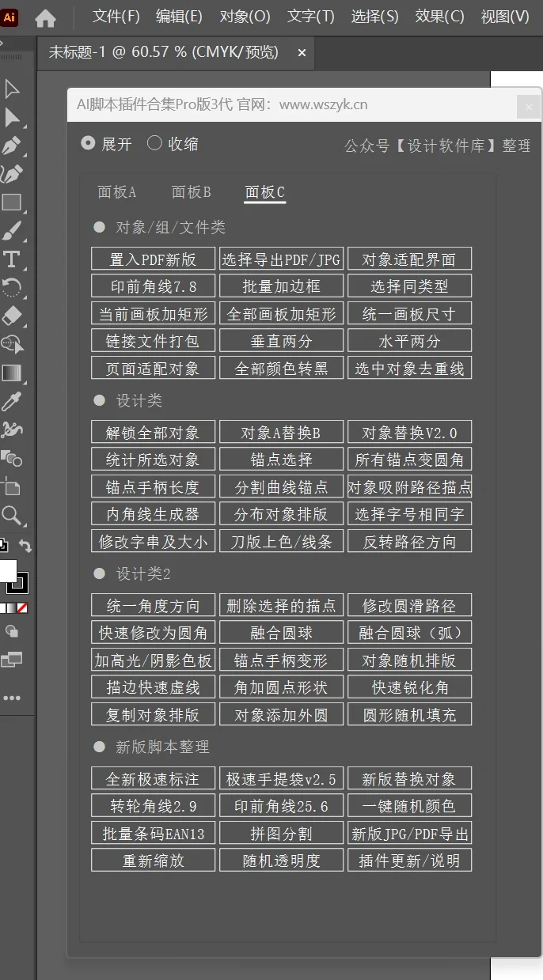Open the 编辑(E) menu
543x980 pixels.
pos(179,17)
